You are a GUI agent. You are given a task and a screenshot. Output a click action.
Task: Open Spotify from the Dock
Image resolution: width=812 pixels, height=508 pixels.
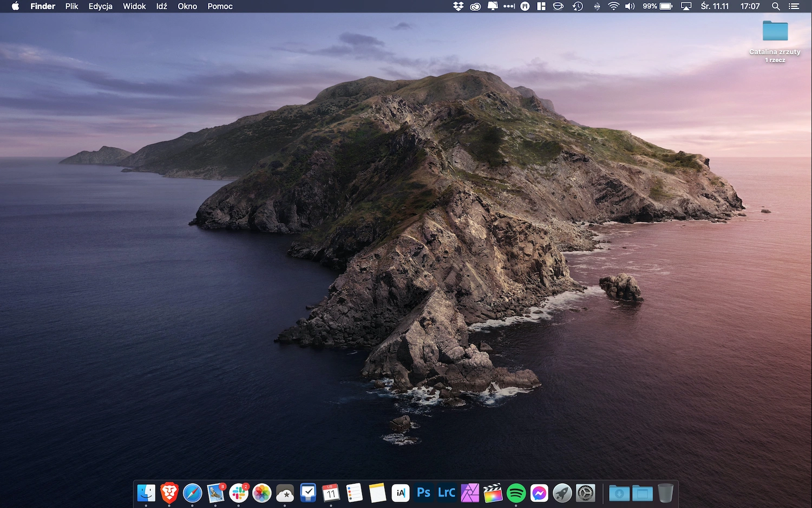pyautogui.click(x=516, y=493)
